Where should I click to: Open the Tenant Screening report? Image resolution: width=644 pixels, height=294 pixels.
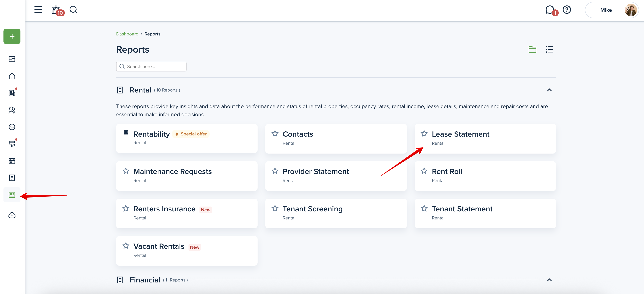coord(336,214)
